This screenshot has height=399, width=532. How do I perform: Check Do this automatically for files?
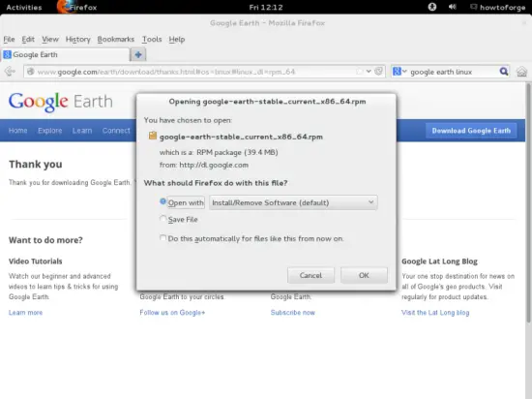coord(163,237)
